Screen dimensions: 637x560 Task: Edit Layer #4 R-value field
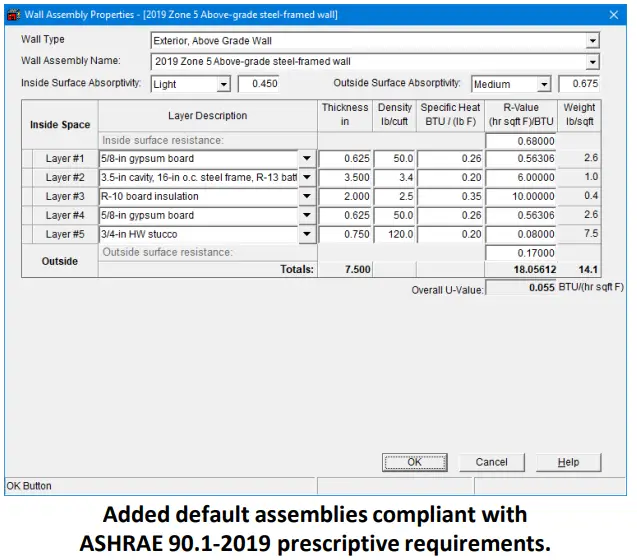coord(521,215)
